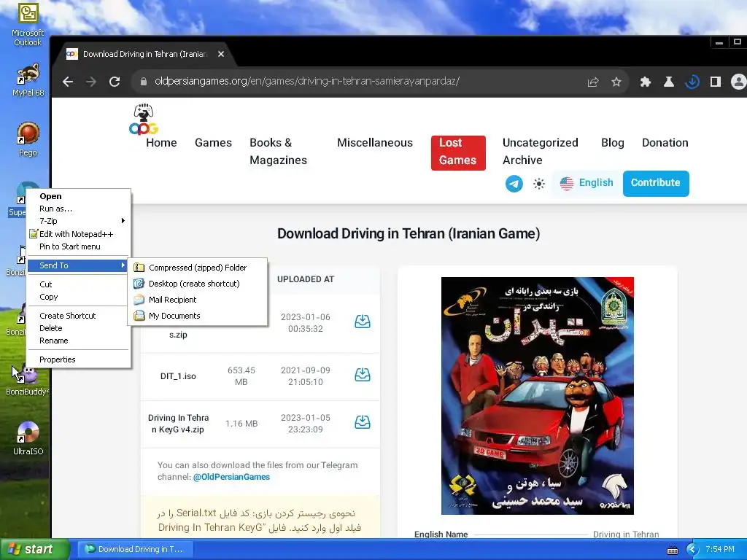Open the English language selector
This screenshot has height=560, width=747.
click(587, 183)
